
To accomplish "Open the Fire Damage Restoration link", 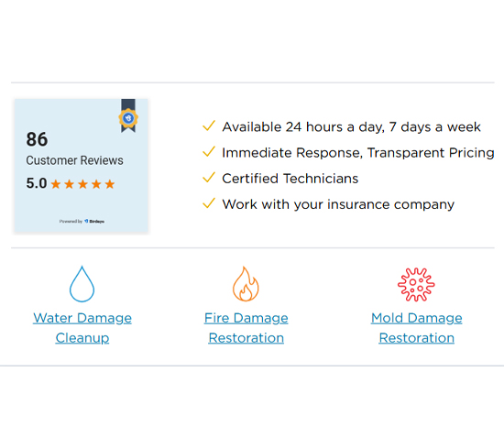I will [x=247, y=328].
